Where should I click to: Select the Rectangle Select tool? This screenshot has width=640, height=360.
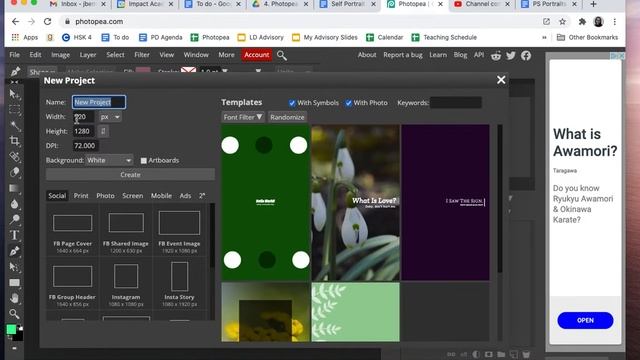tap(14, 110)
